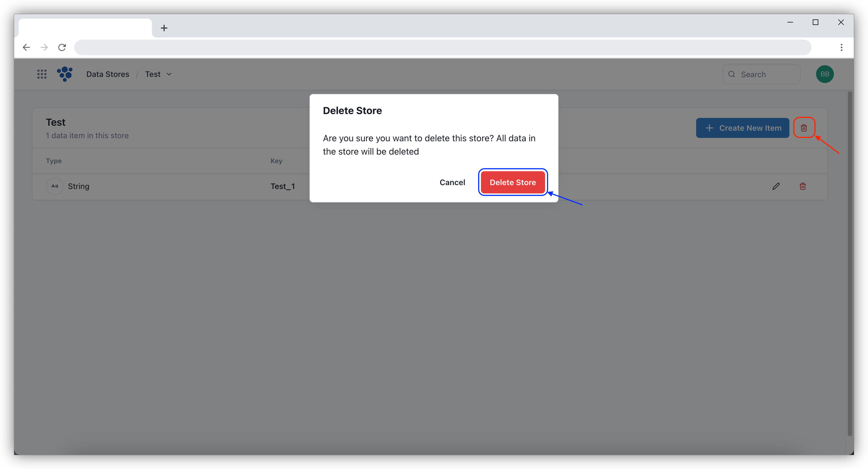
Task: Click the forward navigation arrow
Action: coord(44,47)
